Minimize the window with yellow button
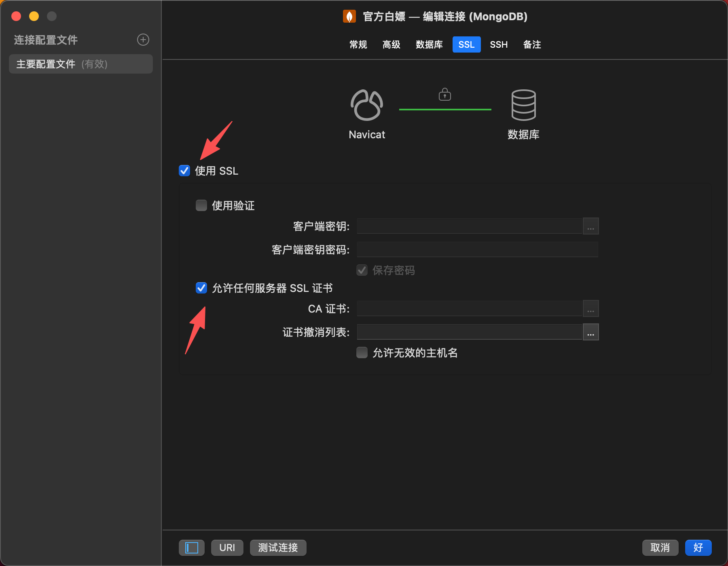The height and width of the screenshot is (566, 728). click(34, 16)
